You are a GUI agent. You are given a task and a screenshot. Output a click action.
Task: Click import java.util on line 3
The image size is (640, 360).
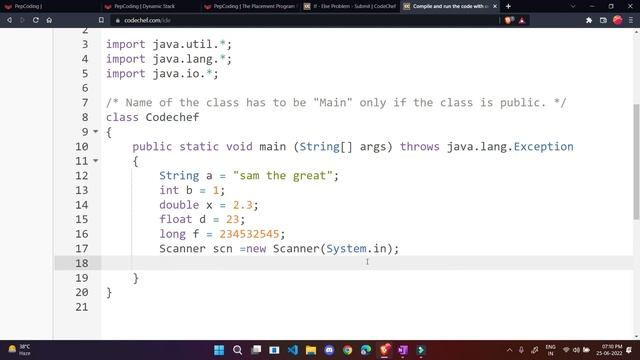(x=169, y=44)
